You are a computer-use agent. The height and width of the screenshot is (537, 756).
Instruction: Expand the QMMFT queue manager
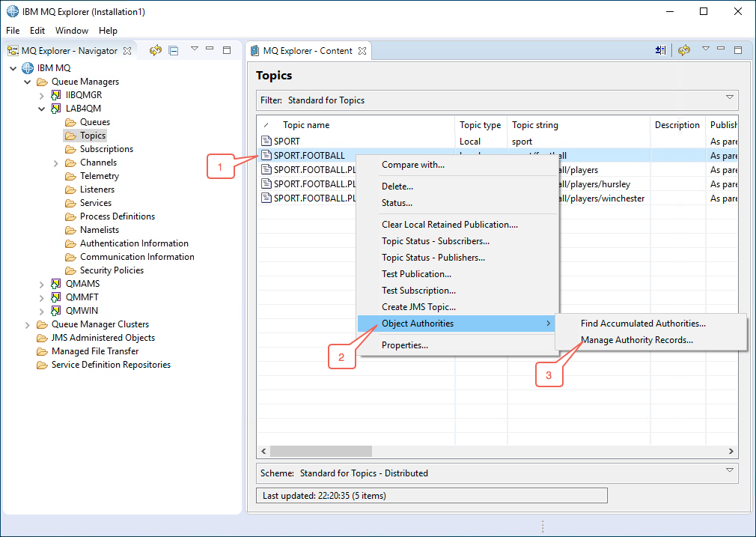[42, 297]
